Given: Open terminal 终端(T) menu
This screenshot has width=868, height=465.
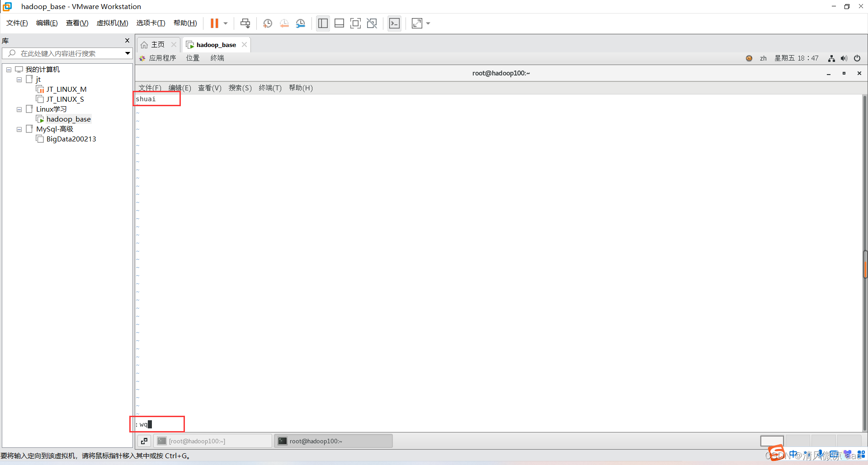Looking at the screenshot, I should point(270,88).
